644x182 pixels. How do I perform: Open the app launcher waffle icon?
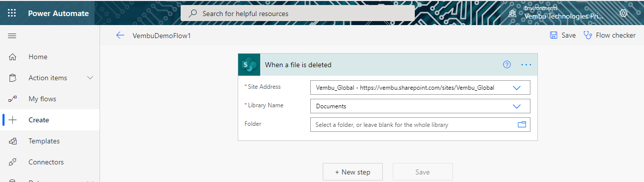click(x=12, y=14)
